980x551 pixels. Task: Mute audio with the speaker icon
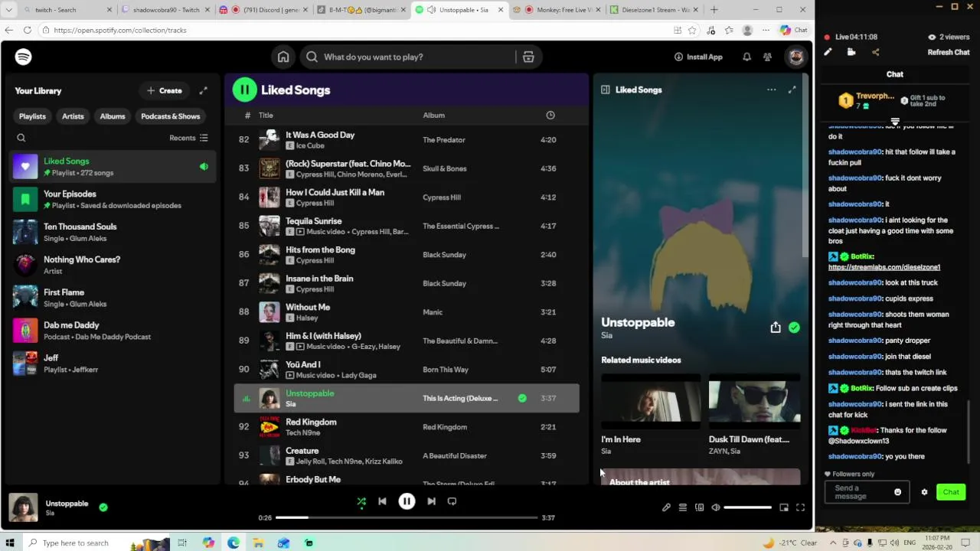(x=715, y=507)
